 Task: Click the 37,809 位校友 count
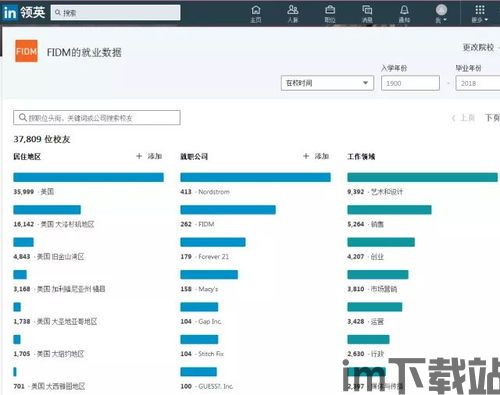coord(42,139)
